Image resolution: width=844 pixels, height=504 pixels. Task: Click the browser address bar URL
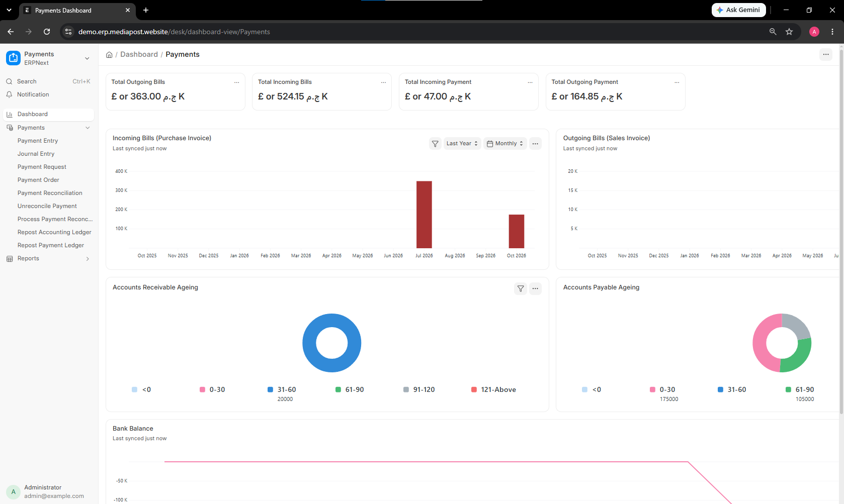coord(174,32)
